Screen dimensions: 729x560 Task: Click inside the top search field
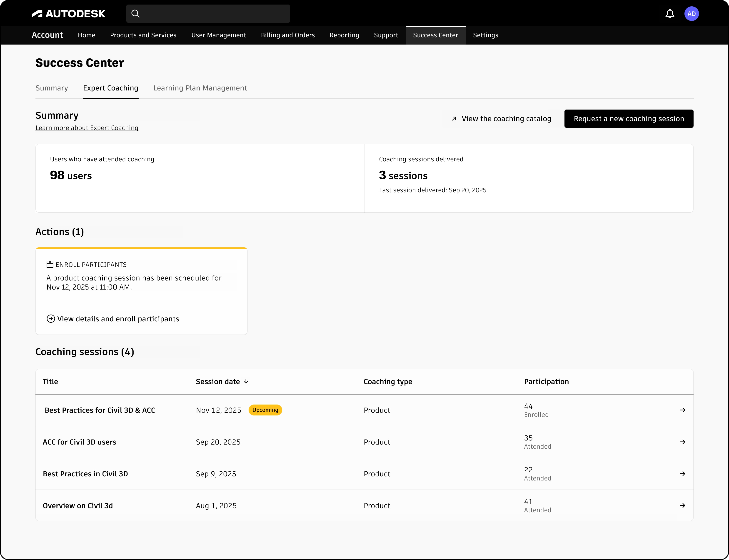tap(213, 14)
